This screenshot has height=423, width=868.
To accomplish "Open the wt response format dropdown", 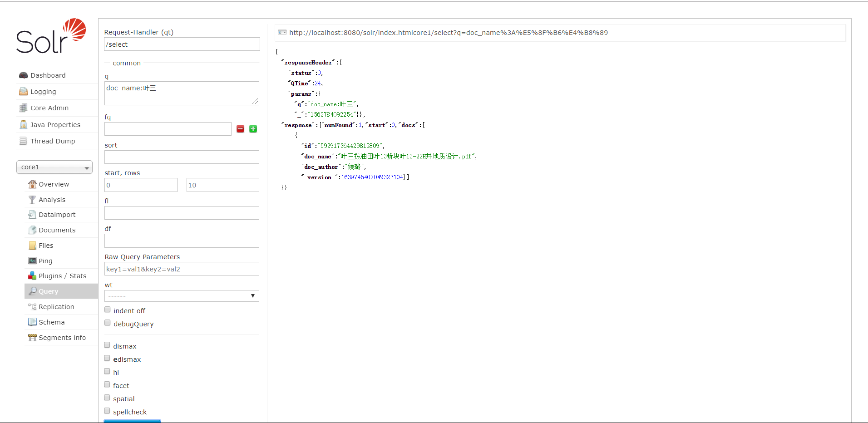I will coord(182,296).
